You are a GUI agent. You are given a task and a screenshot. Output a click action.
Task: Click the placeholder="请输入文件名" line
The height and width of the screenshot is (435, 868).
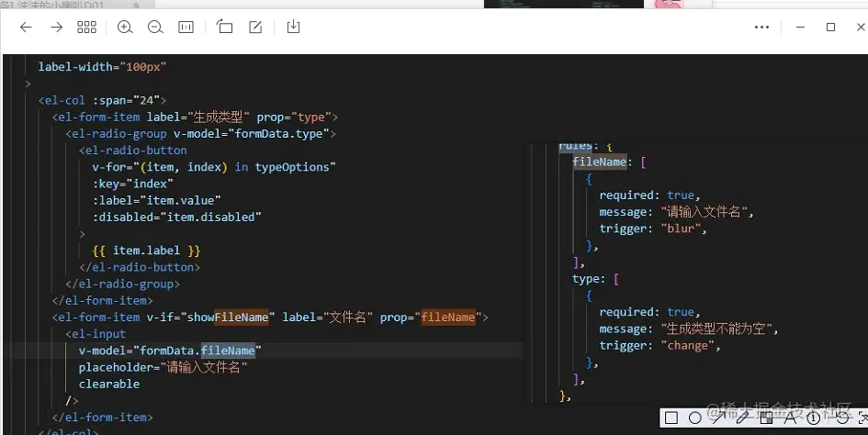(x=163, y=367)
